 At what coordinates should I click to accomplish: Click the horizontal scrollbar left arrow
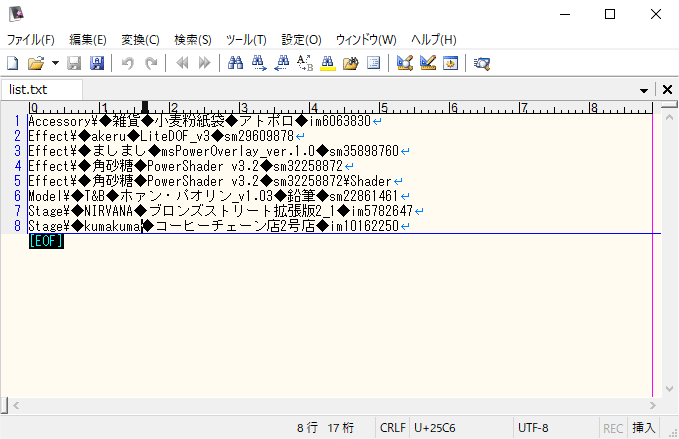point(16,406)
